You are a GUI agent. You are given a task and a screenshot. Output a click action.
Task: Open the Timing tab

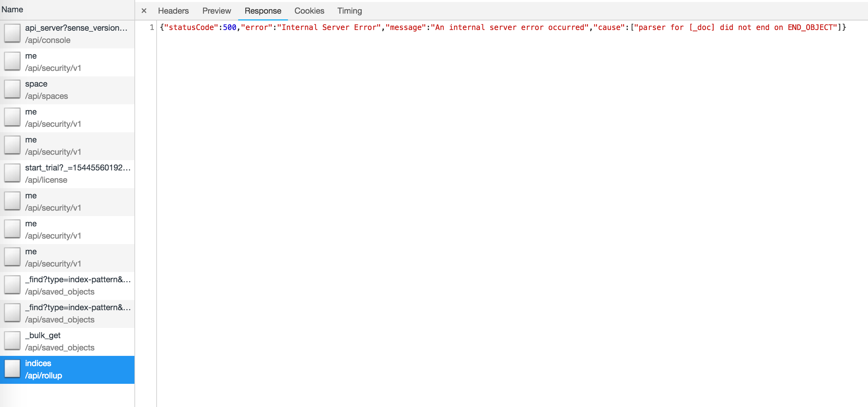coord(349,11)
